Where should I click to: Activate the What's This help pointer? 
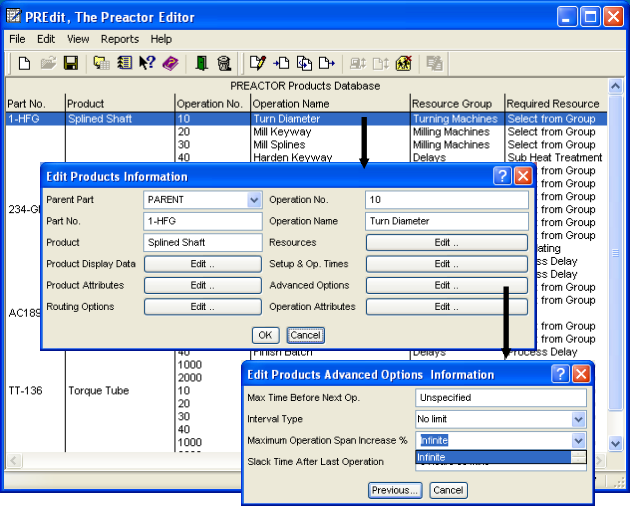[147, 63]
